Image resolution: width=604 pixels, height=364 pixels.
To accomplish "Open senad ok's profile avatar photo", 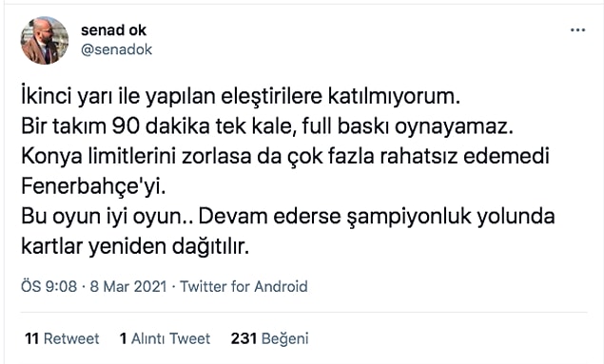I will 45,40.
